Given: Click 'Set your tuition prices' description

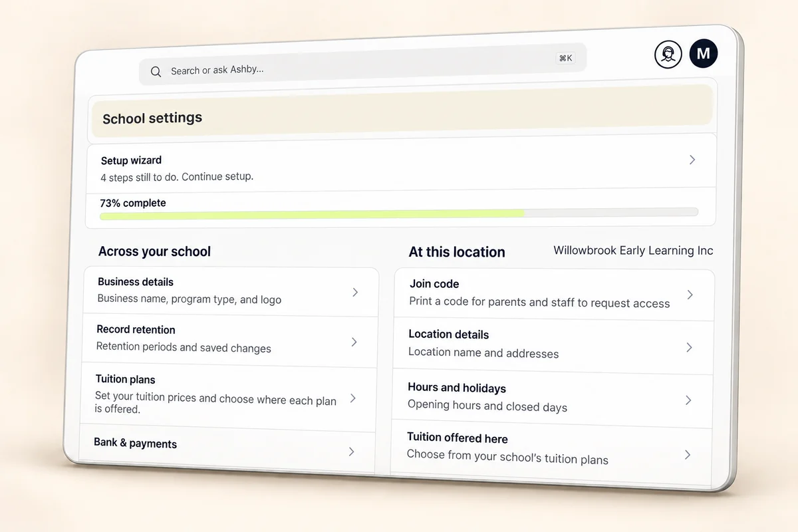Looking at the screenshot, I should coord(215,403).
